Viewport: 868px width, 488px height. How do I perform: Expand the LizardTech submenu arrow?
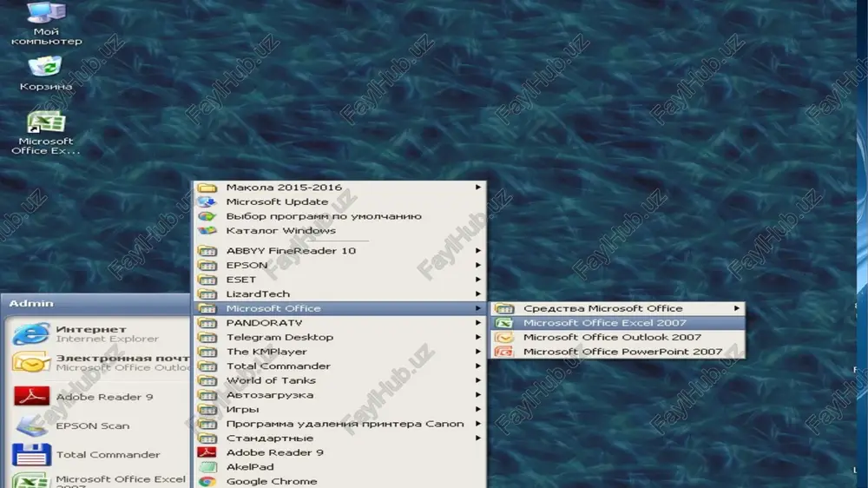click(477, 293)
